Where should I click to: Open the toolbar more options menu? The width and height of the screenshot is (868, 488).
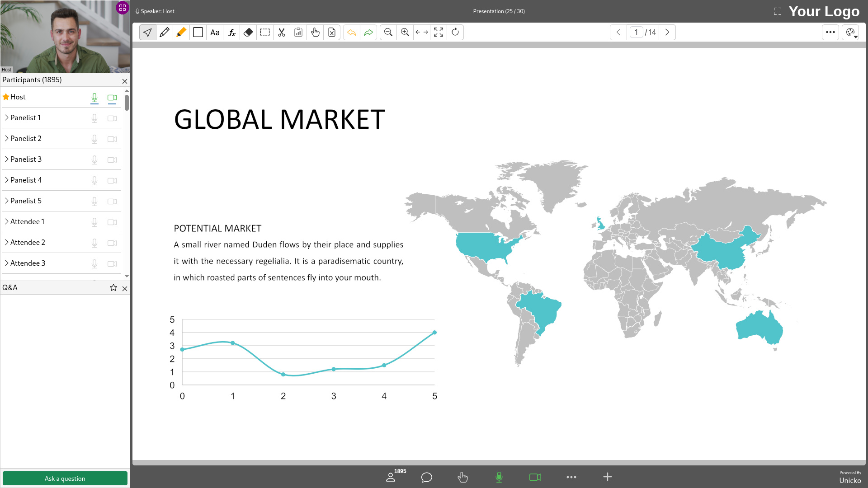click(830, 32)
